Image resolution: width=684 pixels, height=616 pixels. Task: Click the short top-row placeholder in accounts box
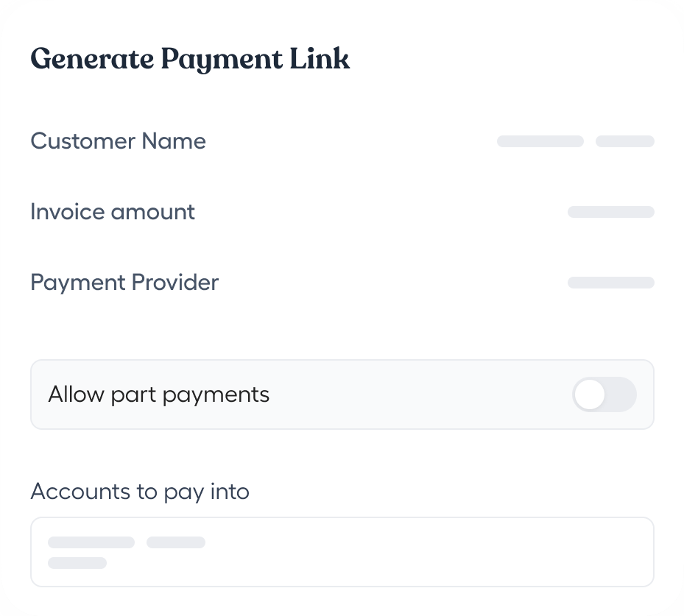(x=175, y=542)
